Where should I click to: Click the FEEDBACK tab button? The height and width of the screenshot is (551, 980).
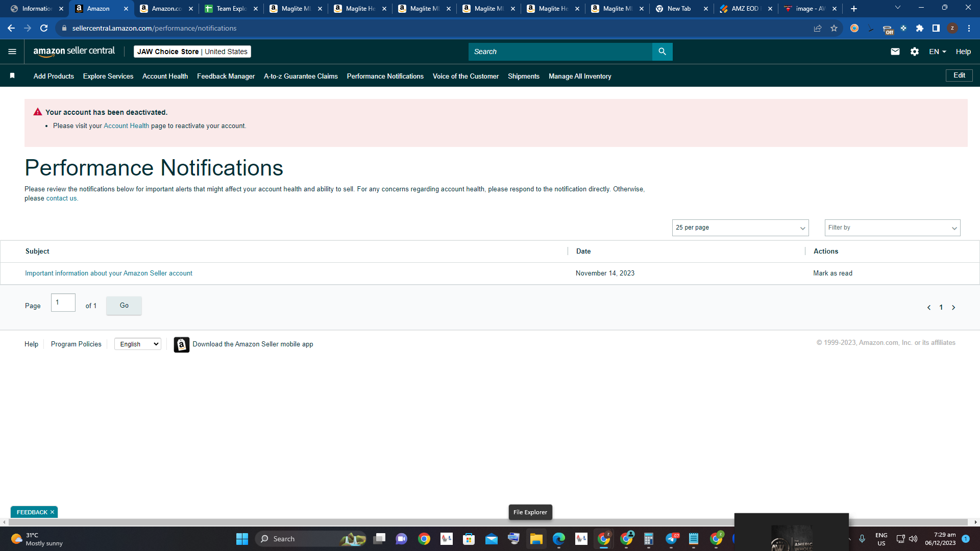coord(32,512)
